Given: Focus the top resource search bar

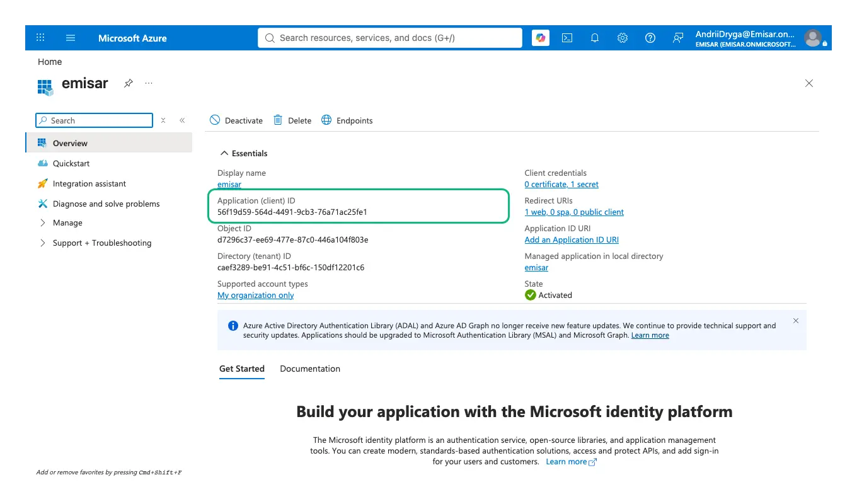Looking at the screenshot, I should (x=390, y=38).
